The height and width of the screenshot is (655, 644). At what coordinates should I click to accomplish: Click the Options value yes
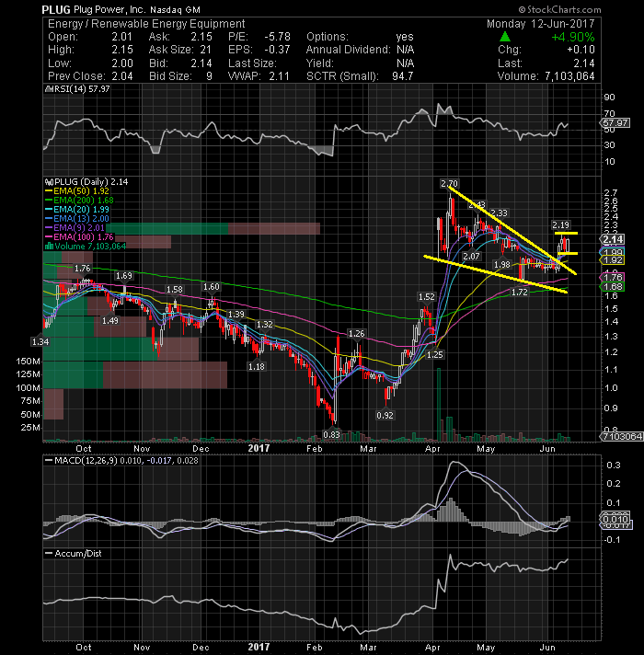coord(405,37)
